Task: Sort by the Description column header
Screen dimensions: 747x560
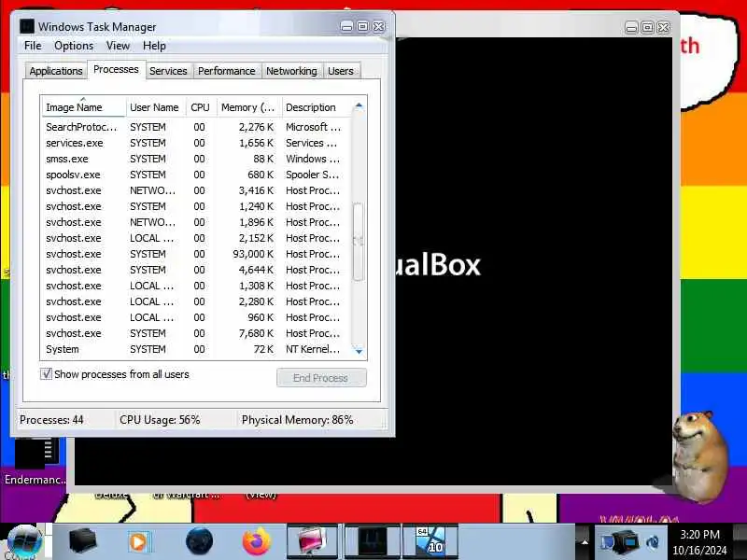Action: coord(317,107)
